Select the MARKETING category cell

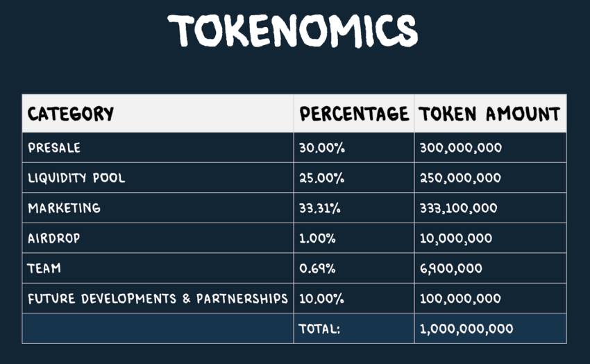pos(158,208)
